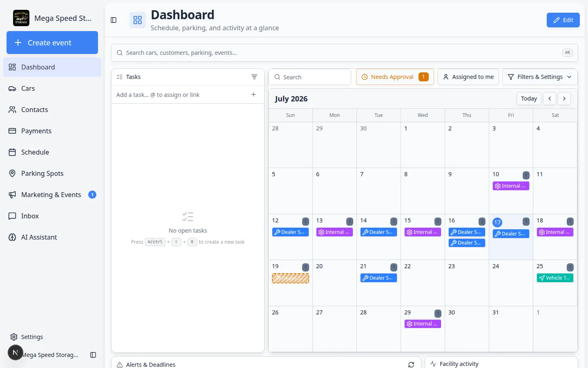Click Create event button
This screenshot has height=368, width=588.
click(52, 43)
